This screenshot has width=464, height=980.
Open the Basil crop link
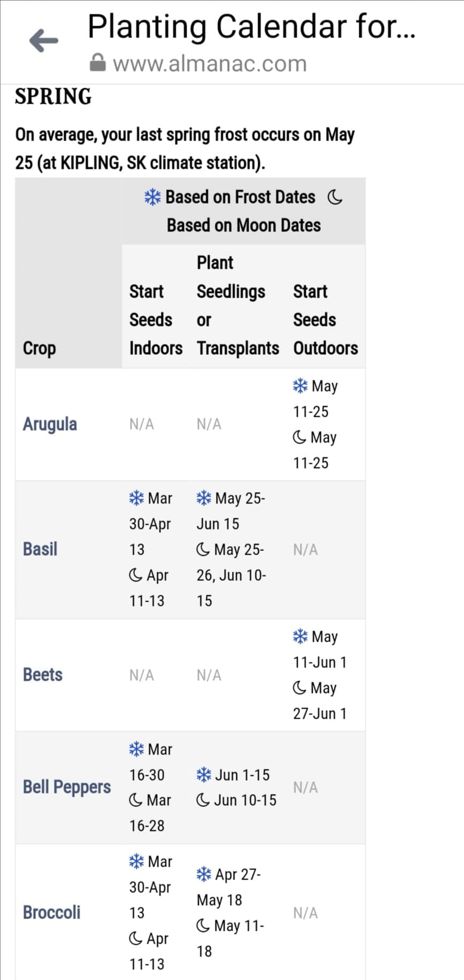tap(40, 549)
